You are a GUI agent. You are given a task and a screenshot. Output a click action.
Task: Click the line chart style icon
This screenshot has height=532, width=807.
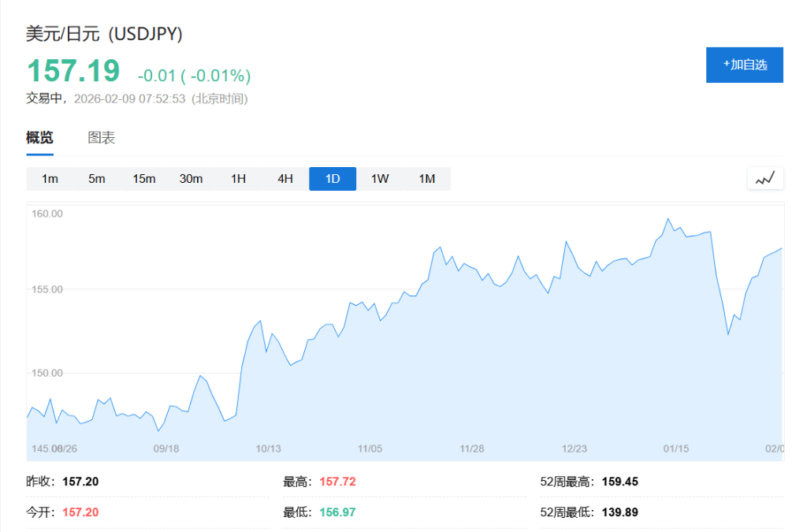point(765,179)
